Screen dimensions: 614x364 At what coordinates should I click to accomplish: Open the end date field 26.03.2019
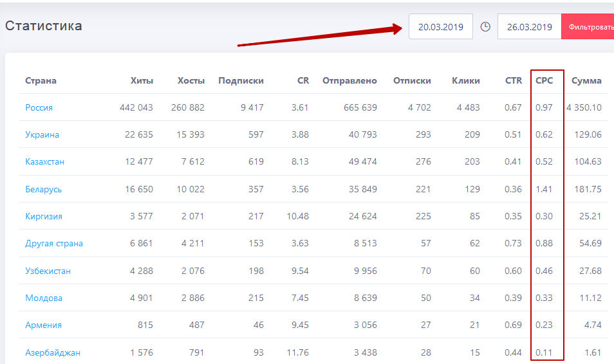(529, 27)
